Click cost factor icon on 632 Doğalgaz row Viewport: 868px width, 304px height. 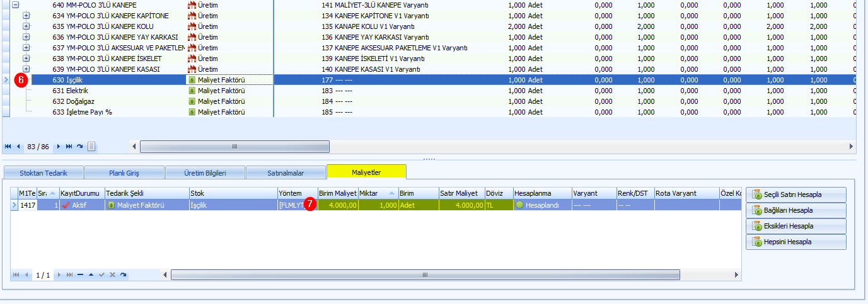(192, 101)
